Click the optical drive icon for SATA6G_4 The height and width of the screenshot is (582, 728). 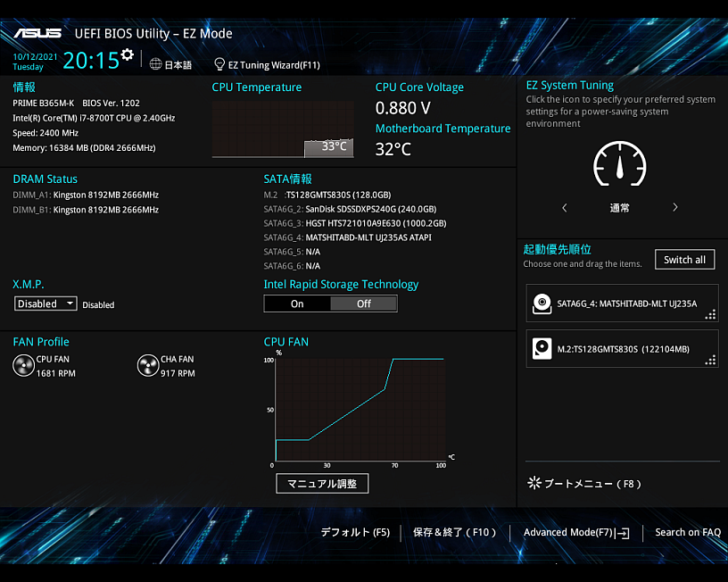tap(542, 303)
